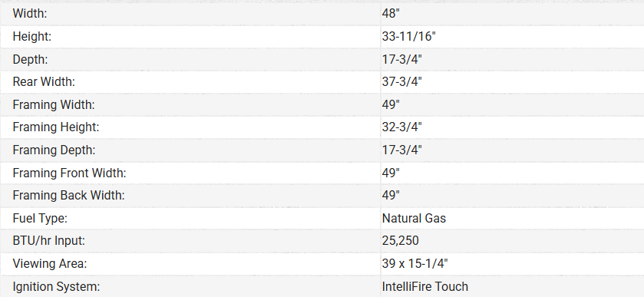Click the Framing Front Width label

click(69, 173)
